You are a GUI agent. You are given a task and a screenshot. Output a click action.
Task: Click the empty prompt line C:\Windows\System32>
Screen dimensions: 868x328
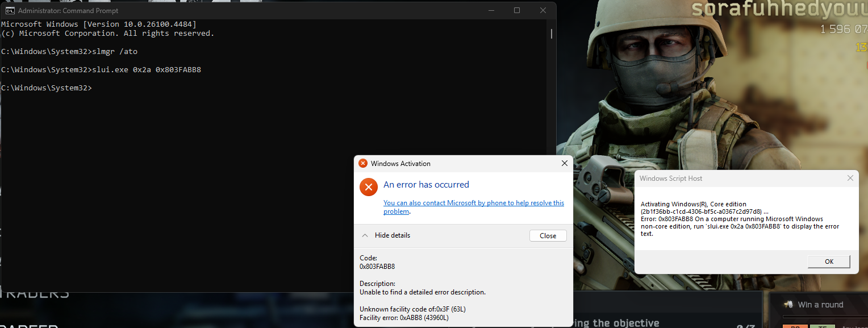(46, 88)
